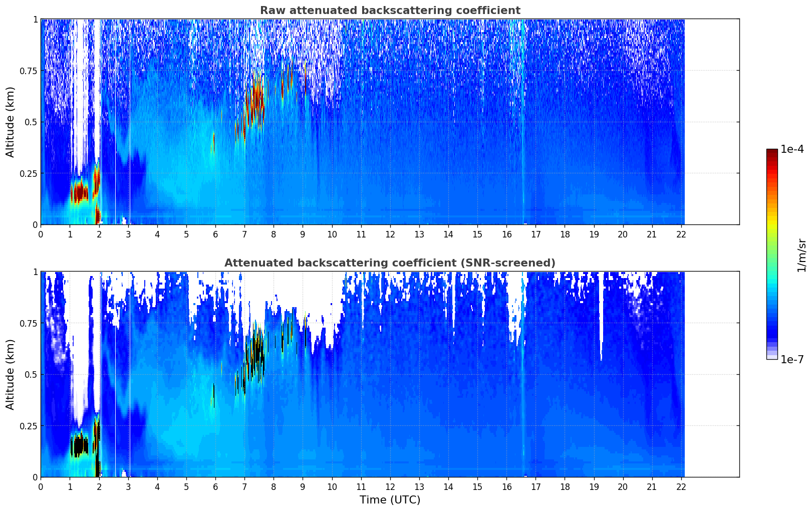
Task: Click the red high-backscatter cloud near hour 1.3 in the raw plot
Action: coord(79,192)
